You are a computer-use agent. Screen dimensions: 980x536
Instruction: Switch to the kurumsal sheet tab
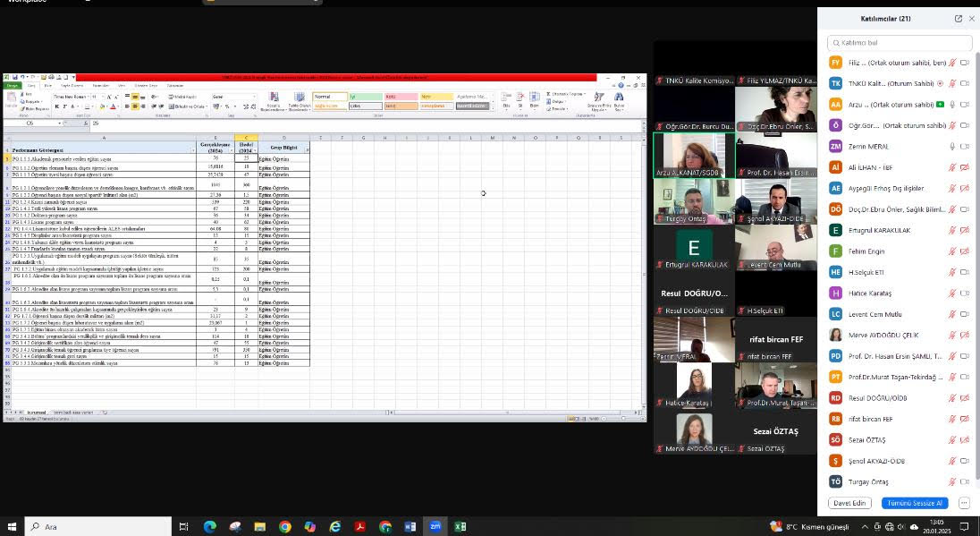[x=37, y=413]
